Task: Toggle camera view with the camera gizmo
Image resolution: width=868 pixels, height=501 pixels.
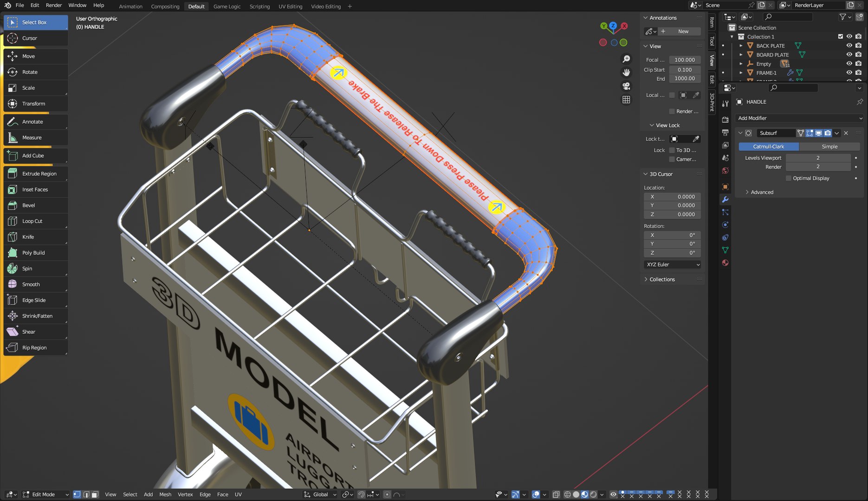Action: (626, 86)
